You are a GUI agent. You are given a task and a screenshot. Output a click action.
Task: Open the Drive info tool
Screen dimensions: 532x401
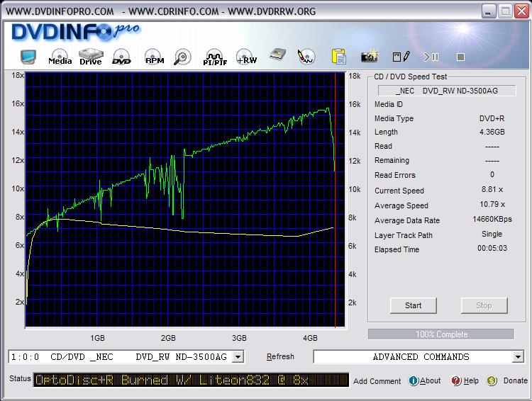(91, 57)
